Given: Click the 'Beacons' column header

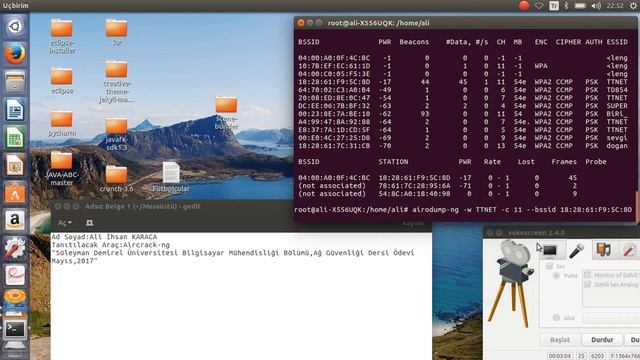Looking at the screenshot, I should click(x=414, y=42).
